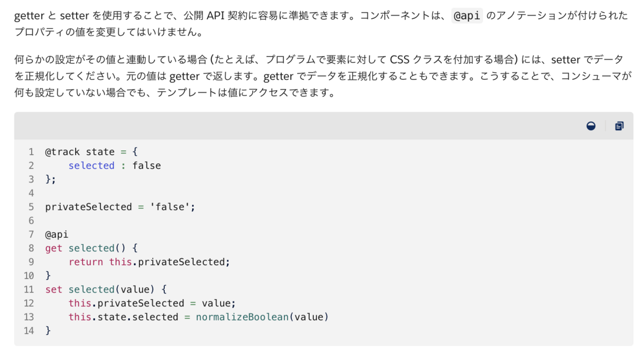Viewport: 644px width, 357px height.
Task: Click the blue 'selected' property key on line 2
Action: (x=91, y=166)
